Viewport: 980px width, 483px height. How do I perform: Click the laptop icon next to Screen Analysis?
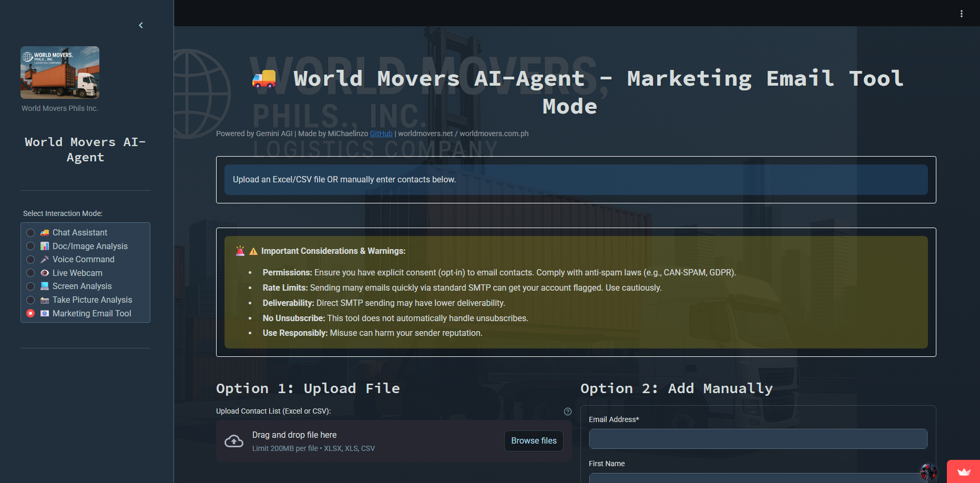pos(45,286)
